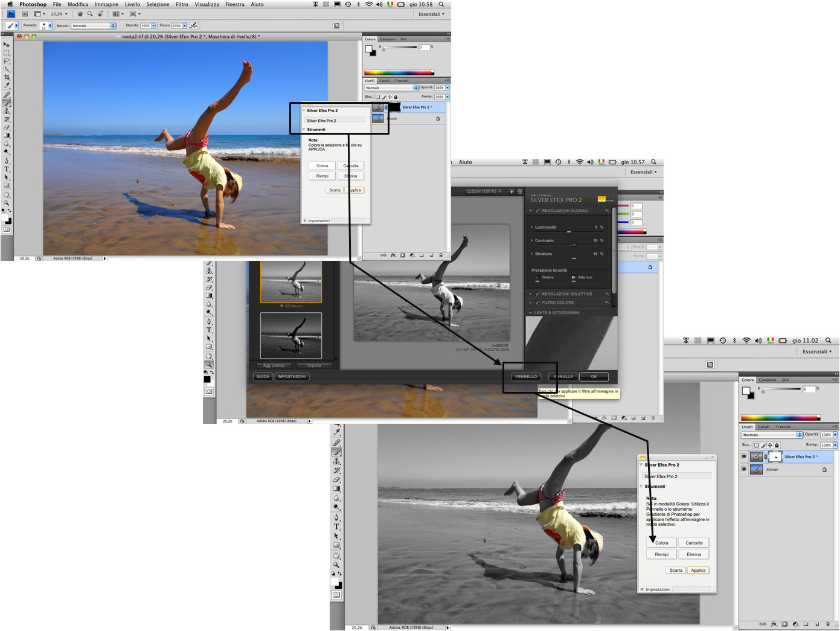Select the Zoom tool in the 10.57 screenshot toolbox
Viewport: 840px width, 631px height.
[209, 365]
